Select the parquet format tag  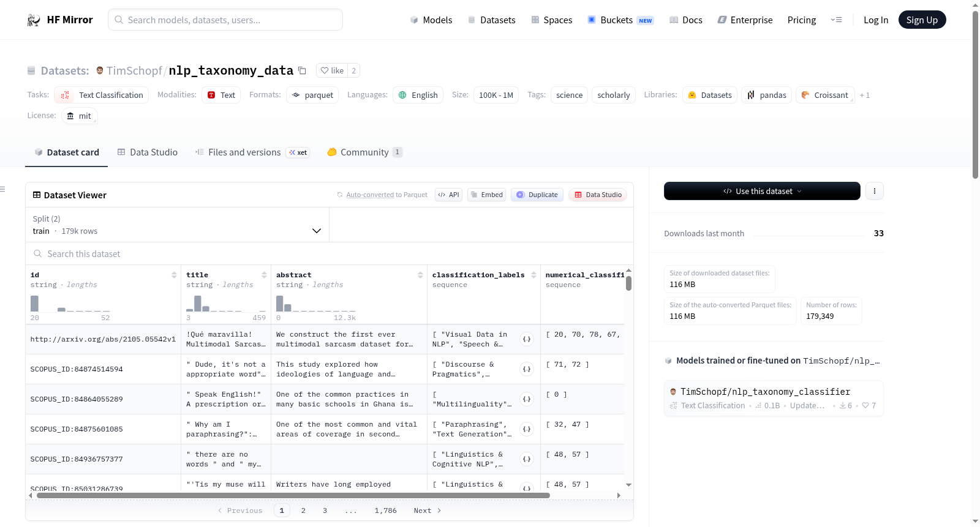point(312,95)
